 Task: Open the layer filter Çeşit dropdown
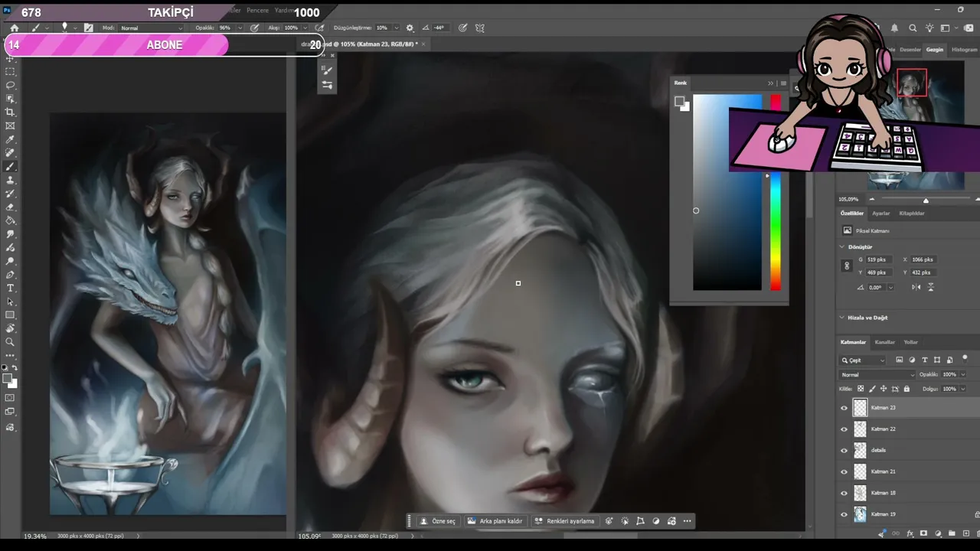pyautogui.click(x=863, y=360)
